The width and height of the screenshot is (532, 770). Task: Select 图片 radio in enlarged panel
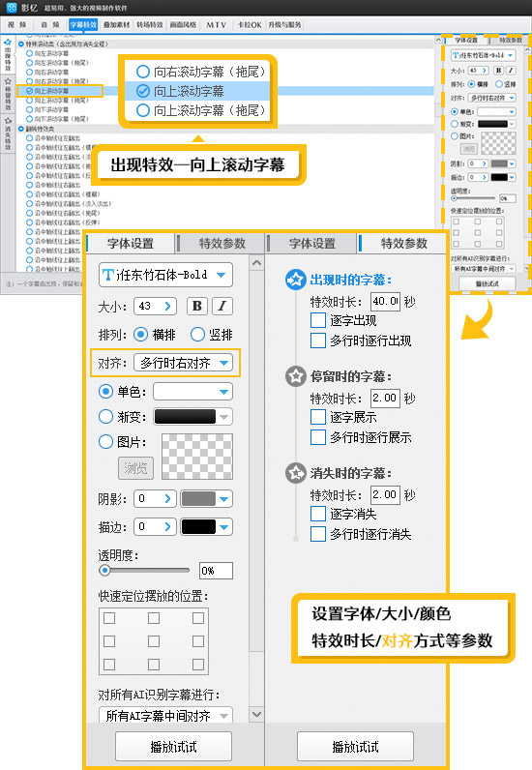[105, 441]
